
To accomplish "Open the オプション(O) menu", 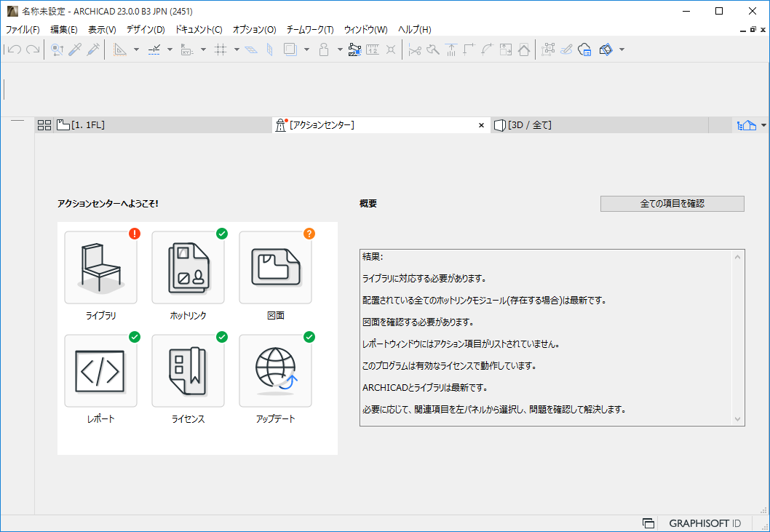I will pos(255,29).
